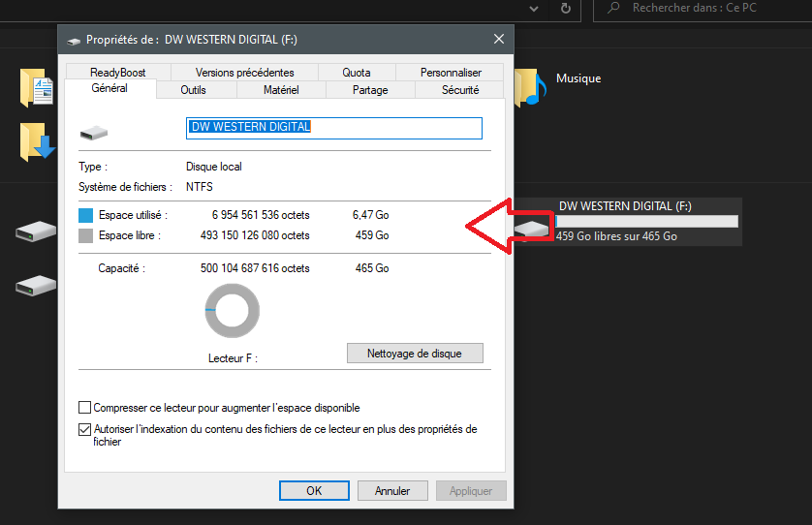812x525 pixels.
Task: Click the drive name field DW WESTERN DIGITAL
Action: point(334,129)
